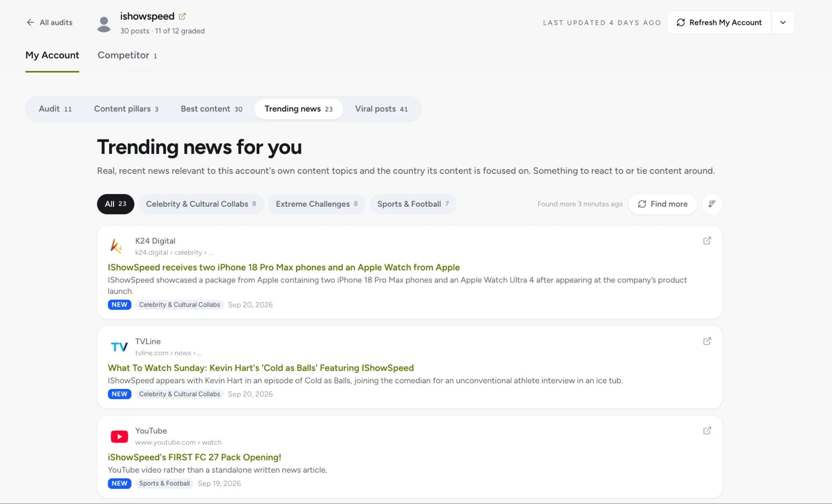The width and height of the screenshot is (832, 504).
Task: Click the ishowspeed profile avatar icon
Action: pos(104,24)
